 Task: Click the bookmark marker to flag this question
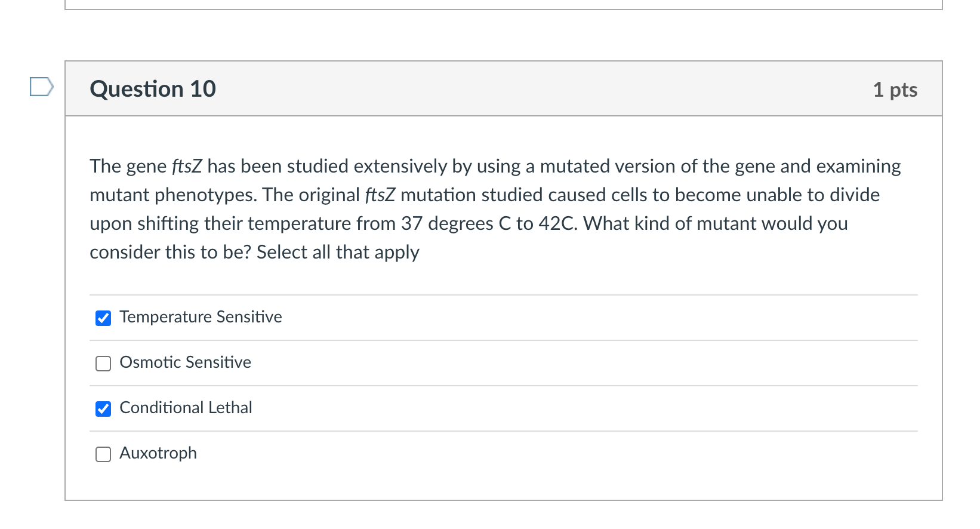click(x=40, y=88)
